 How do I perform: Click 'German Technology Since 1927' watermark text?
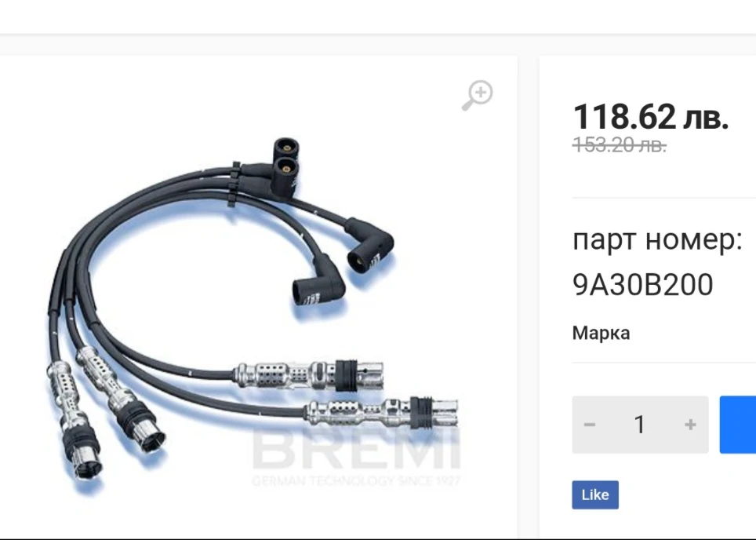point(356,480)
